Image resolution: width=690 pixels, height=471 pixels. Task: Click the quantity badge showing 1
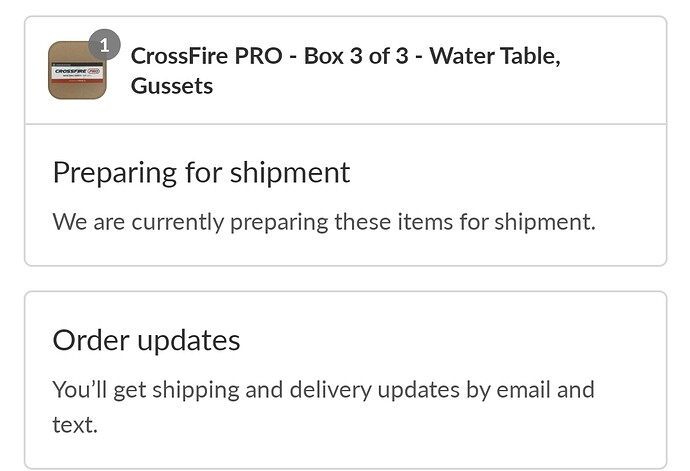pos(104,45)
